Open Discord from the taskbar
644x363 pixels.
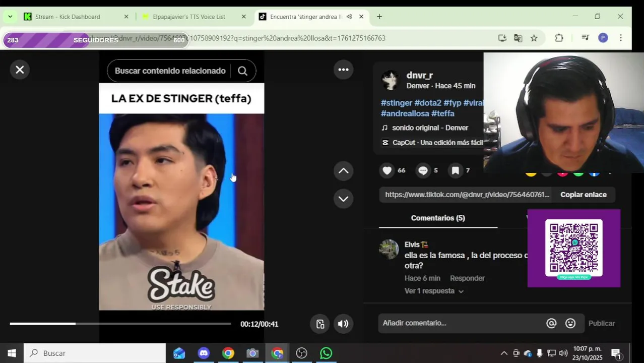204,353
